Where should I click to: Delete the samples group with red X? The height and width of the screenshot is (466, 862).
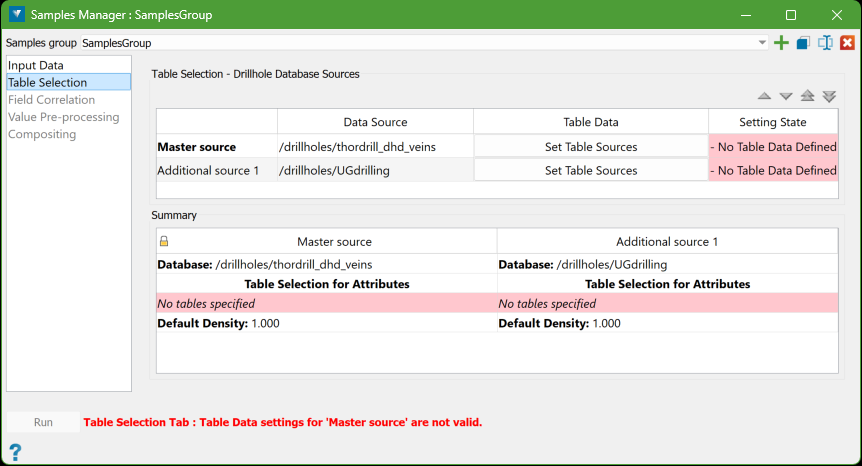pyautogui.click(x=847, y=43)
